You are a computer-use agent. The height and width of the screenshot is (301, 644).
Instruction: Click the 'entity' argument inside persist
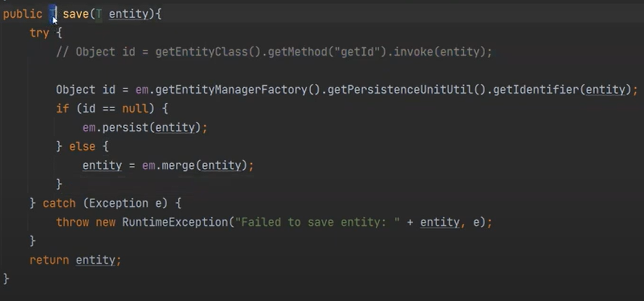(175, 127)
